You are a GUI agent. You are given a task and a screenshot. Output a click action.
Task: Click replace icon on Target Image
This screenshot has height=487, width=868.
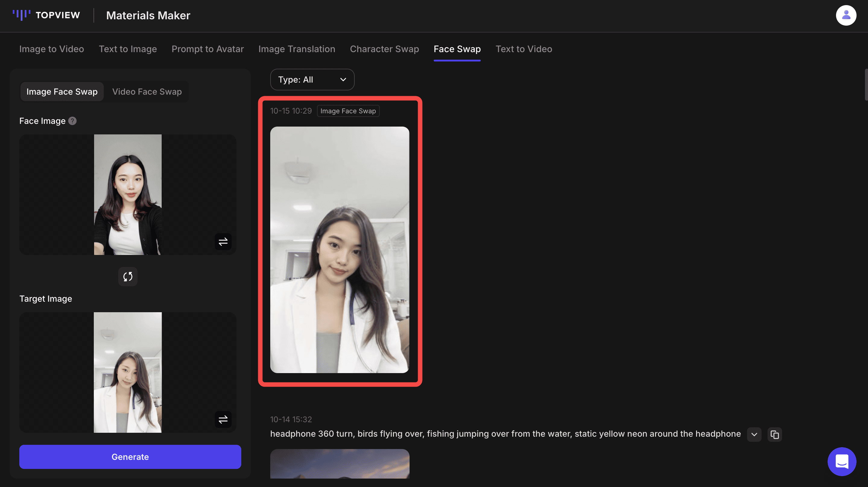click(223, 419)
